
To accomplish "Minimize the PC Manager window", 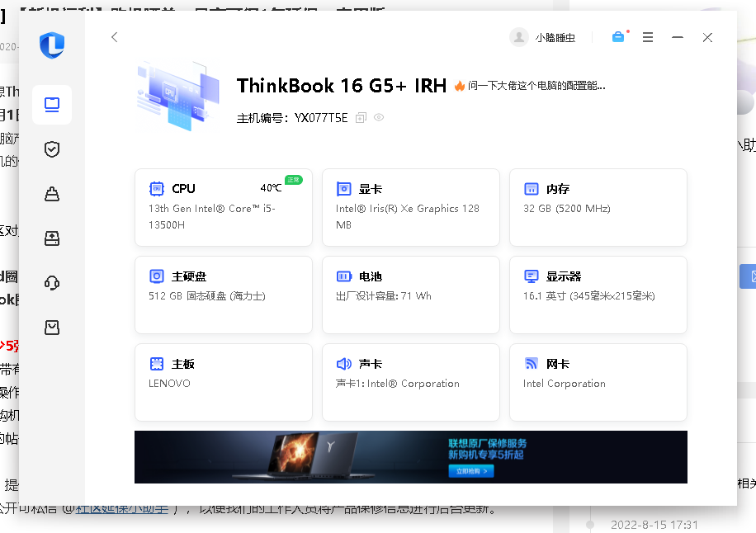I will tap(678, 37).
